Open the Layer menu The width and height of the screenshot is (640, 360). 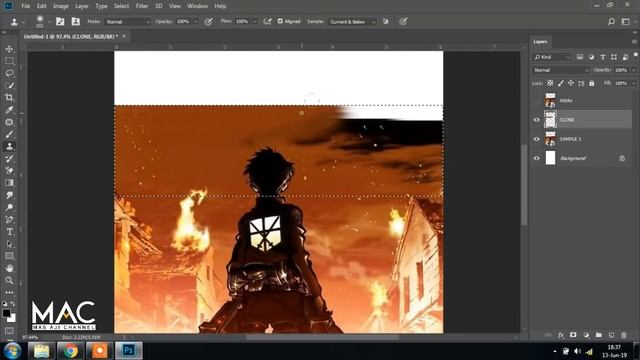click(x=82, y=6)
